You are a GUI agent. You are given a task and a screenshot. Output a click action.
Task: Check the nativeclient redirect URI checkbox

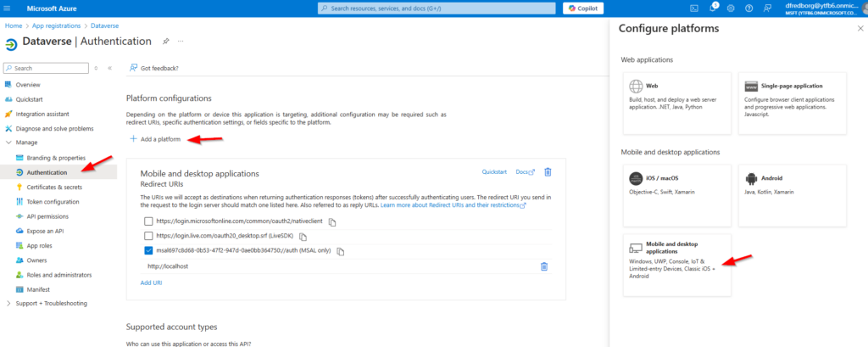pyautogui.click(x=148, y=221)
